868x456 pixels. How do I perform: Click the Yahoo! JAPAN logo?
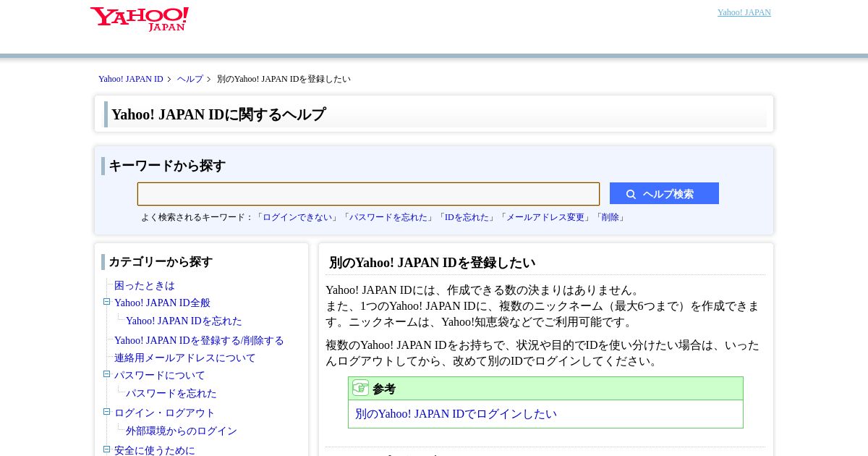coord(140,19)
